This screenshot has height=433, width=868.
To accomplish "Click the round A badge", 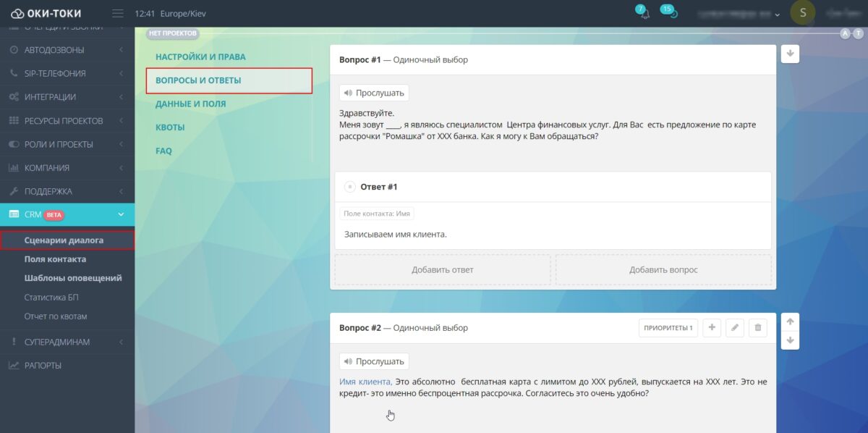I will (845, 33).
